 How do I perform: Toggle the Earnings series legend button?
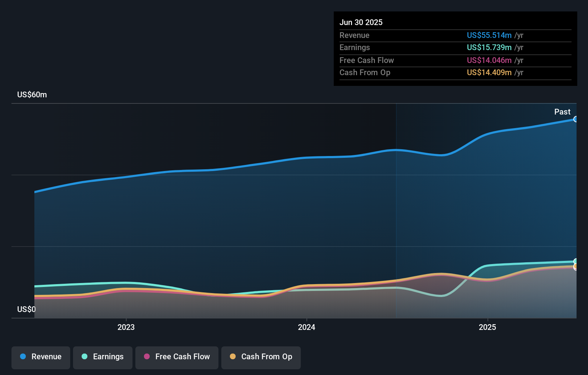click(103, 357)
